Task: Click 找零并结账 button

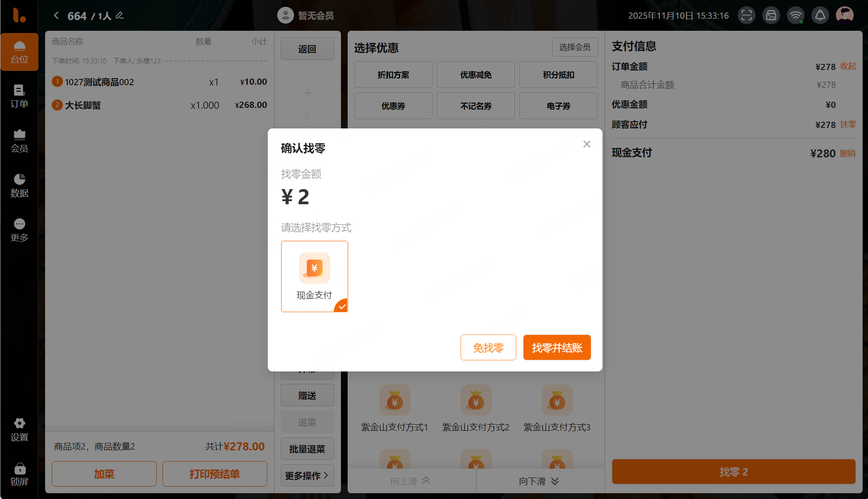Action: pos(557,347)
